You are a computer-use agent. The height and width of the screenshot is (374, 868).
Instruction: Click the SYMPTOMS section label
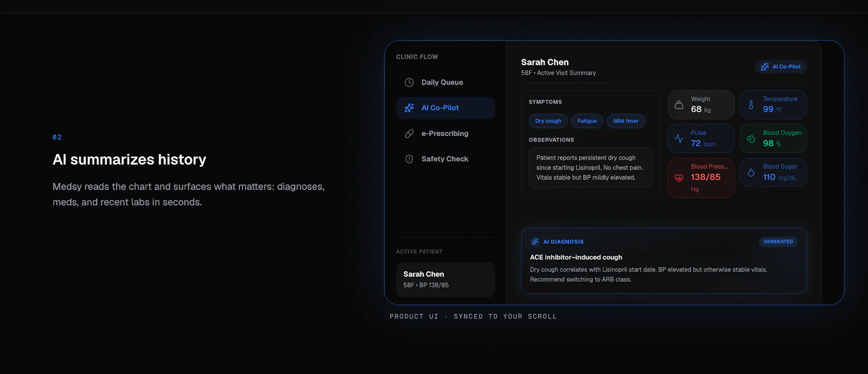click(545, 102)
